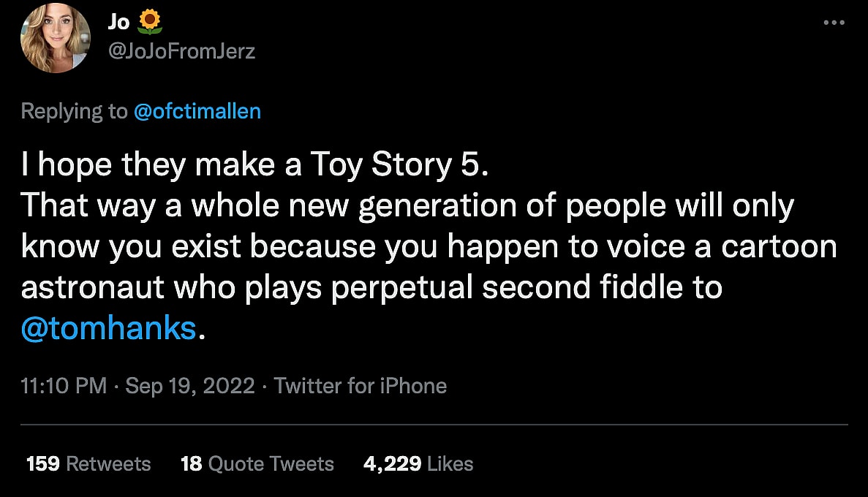The image size is (868, 497).
Task: Click the number 4,229 in likes count
Action: pyautogui.click(x=391, y=463)
